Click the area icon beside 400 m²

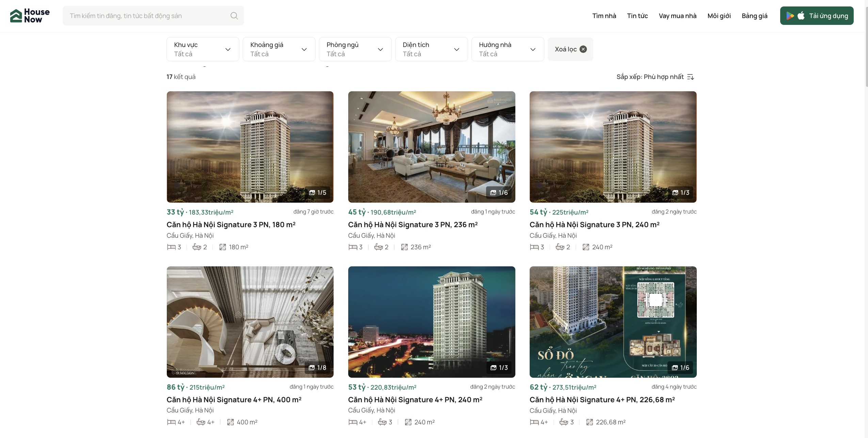230,422
